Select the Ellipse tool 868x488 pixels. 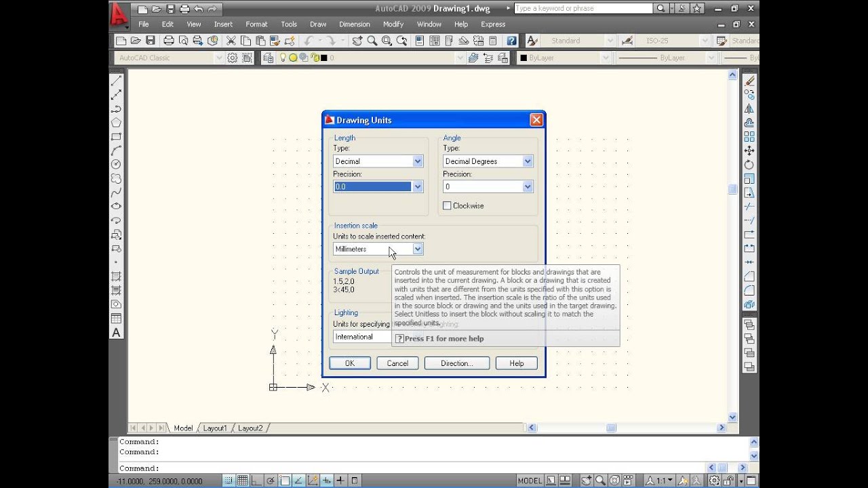click(x=116, y=206)
